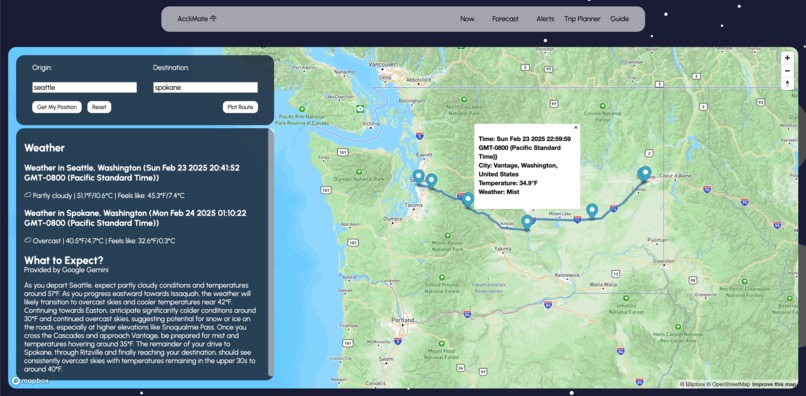The height and width of the screenshot is (396, 806).
Task: Click the Spokane destination route marker
Action: [x=644, y=174]
